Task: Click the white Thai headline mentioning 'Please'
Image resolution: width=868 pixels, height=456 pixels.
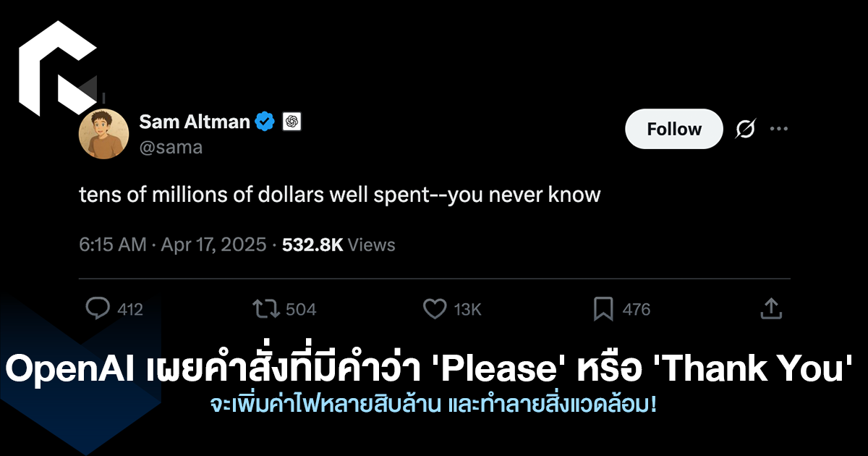Action: tap(433, 371)
